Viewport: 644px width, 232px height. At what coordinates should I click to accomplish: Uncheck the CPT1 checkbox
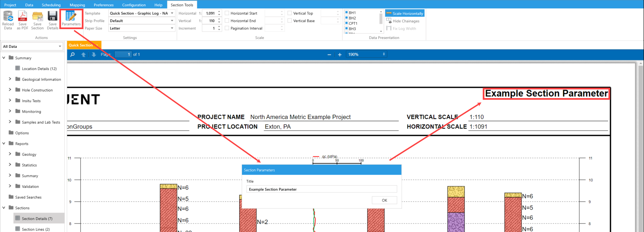[x=347, y=23]
